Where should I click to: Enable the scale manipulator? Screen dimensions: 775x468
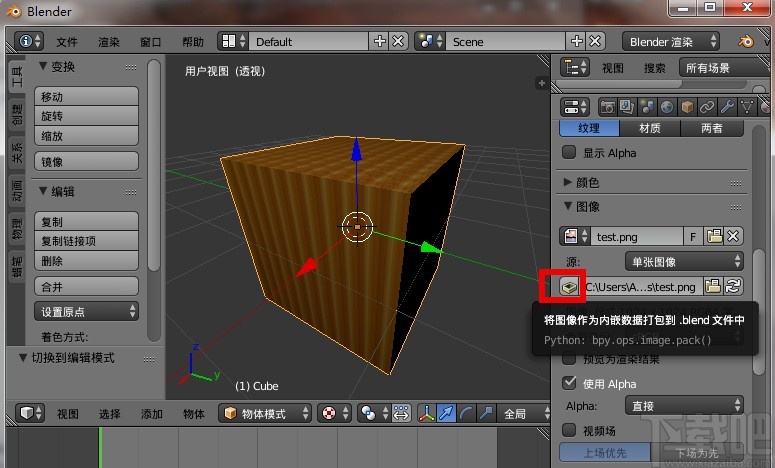[x=486, y=413]
